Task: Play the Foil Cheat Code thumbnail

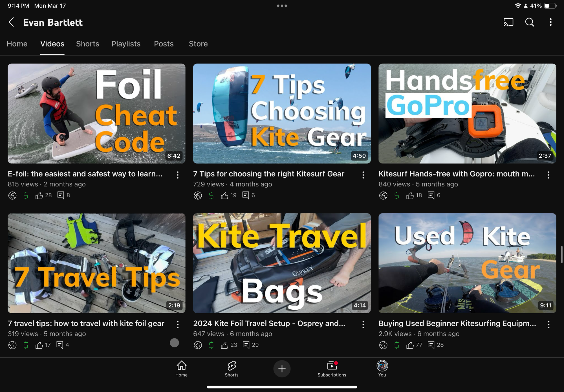Action: [96, 113]
